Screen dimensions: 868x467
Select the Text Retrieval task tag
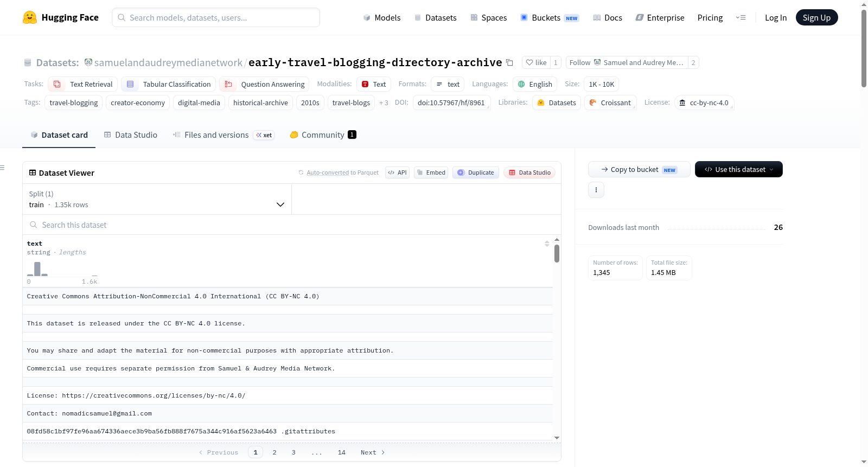(x=83, y=84)
